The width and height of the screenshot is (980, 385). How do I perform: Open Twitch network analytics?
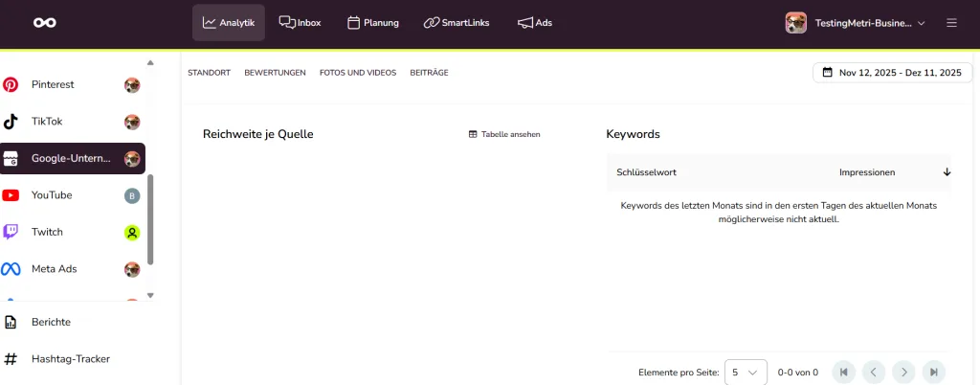47,232
